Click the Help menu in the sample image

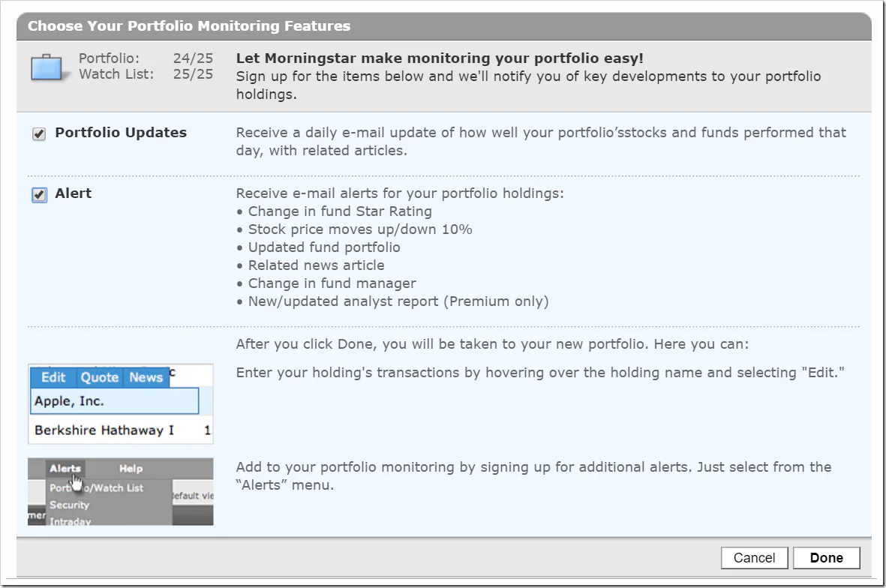point(131,468)
